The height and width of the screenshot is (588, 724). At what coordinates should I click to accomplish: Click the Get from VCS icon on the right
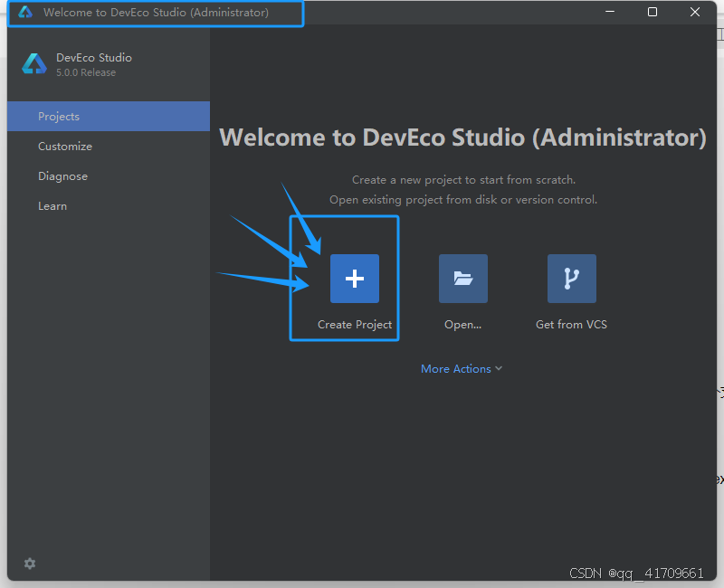point(571,279)
